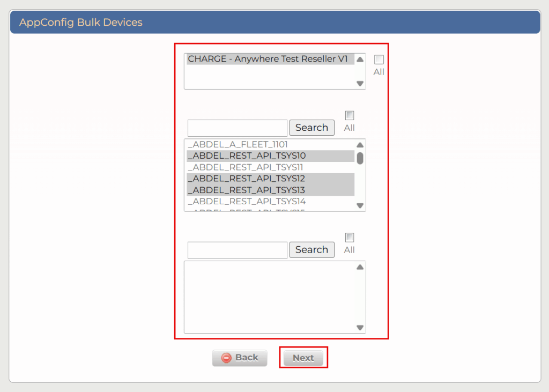Toggle All checkbox above the _ABDEL list
Viewport: 549px width, 392px height.
tap(350, 115)
